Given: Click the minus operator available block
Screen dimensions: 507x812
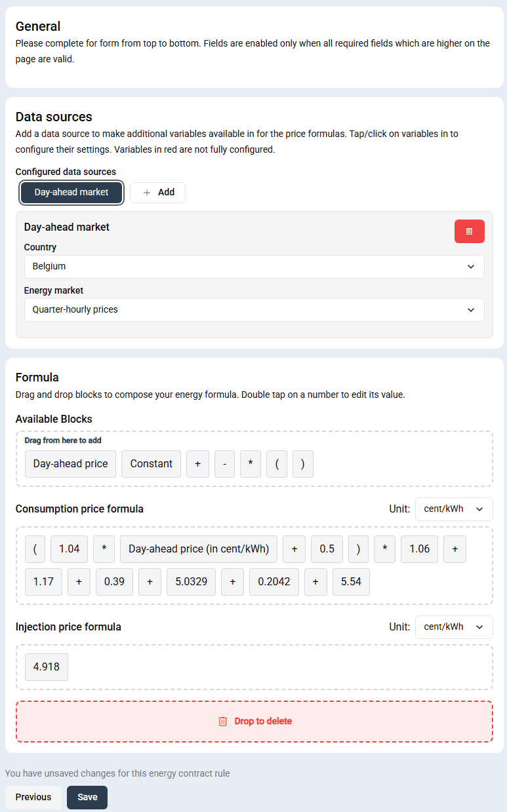Looking at the screenshot, I should pyautogui.click(x=224, y=463).
